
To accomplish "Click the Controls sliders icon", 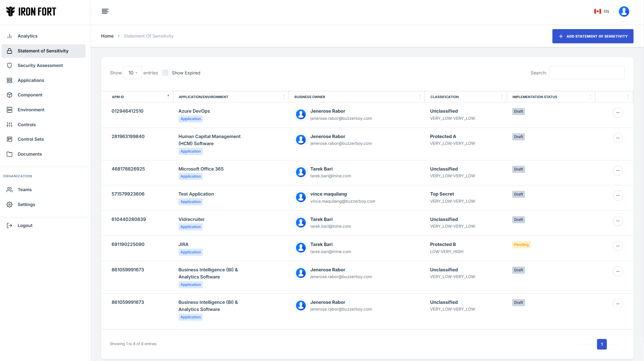I will point(9,125).
